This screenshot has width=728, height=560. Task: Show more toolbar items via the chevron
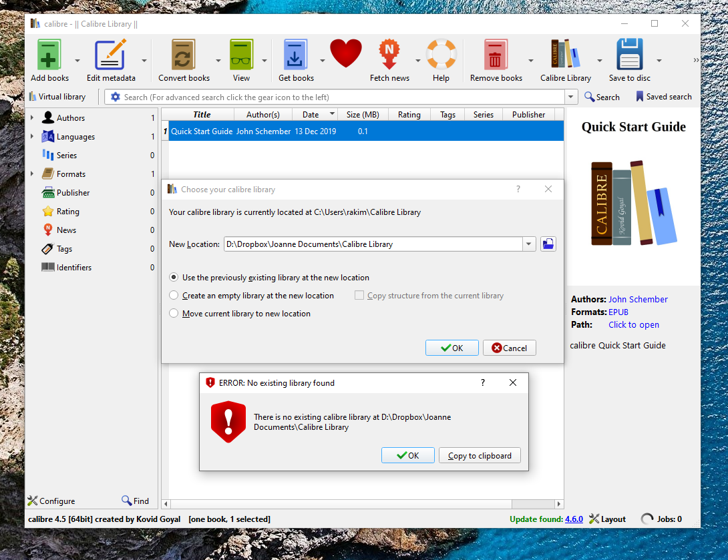pos(696,60)
